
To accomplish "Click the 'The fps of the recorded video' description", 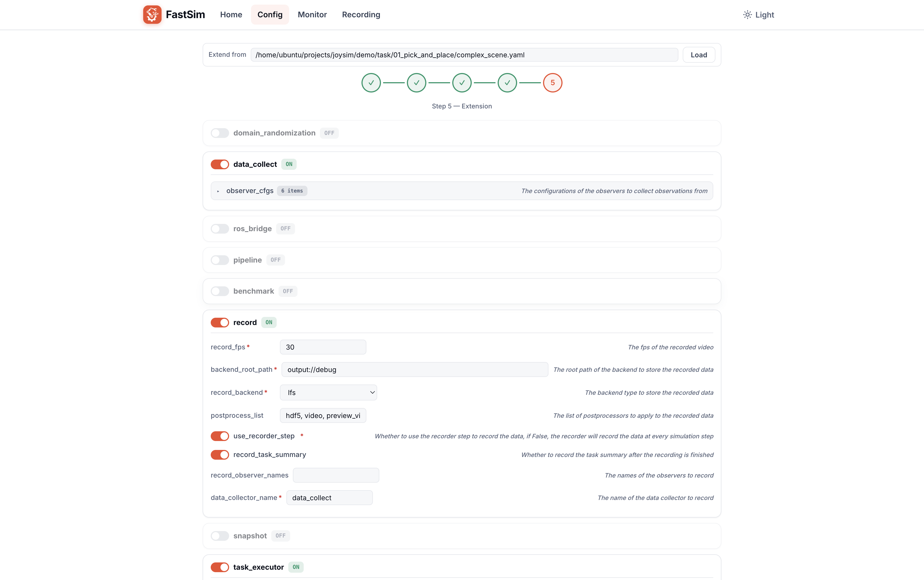I will (670, 347).
